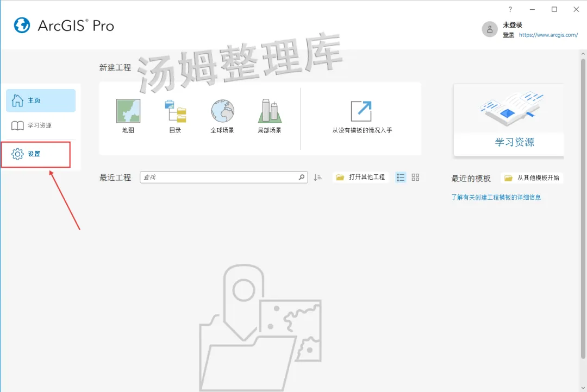Click the scrollbar down arrow

tap(583, 388)
